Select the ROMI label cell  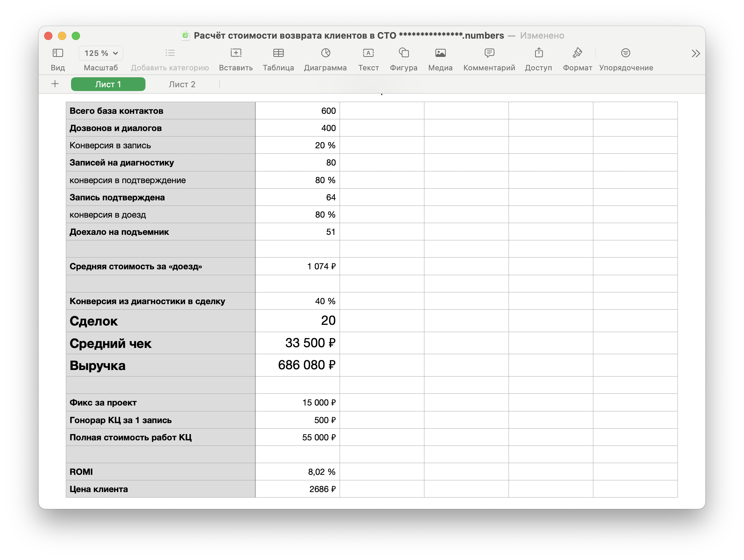161,472
